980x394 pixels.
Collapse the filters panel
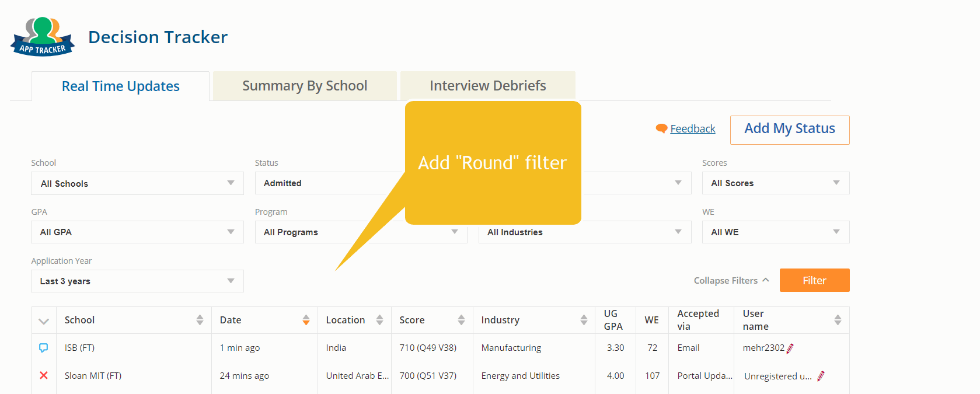point(731,281)
